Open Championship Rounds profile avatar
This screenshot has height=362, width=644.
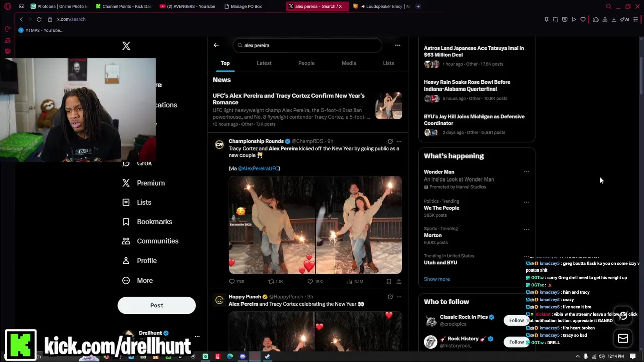[x=219, y=145]
